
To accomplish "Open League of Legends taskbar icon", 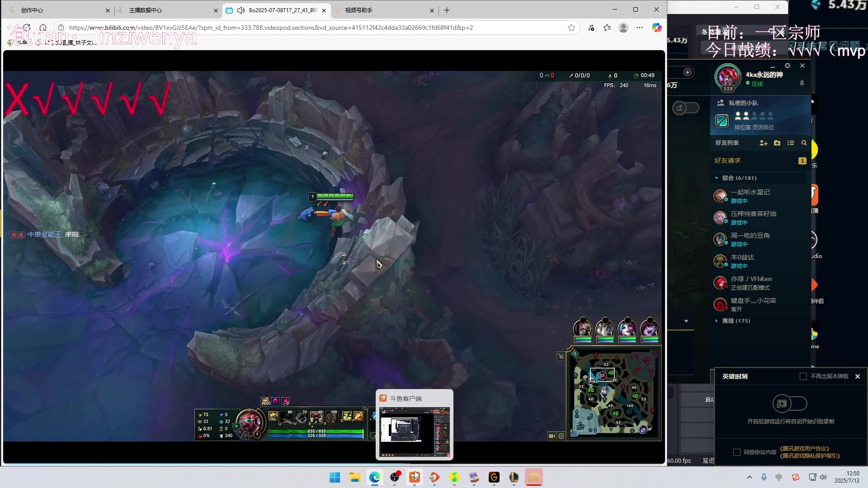I will click(x=514, y=477).
